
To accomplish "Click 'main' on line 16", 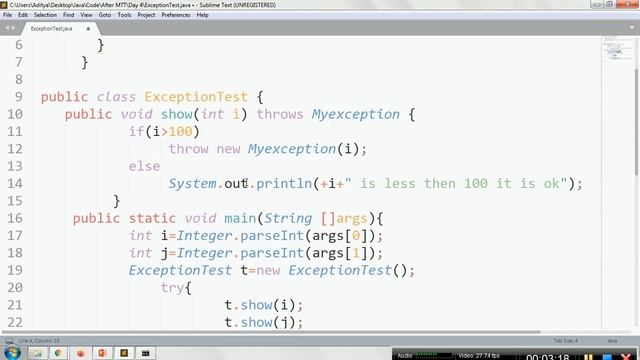I will click(240, 218).
